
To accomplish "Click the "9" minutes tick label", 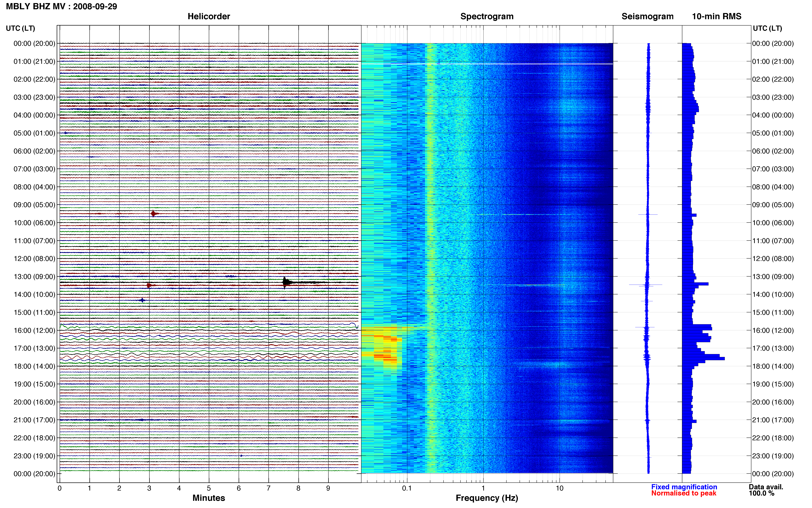I will pyautogui.click(x=328, y=488).
